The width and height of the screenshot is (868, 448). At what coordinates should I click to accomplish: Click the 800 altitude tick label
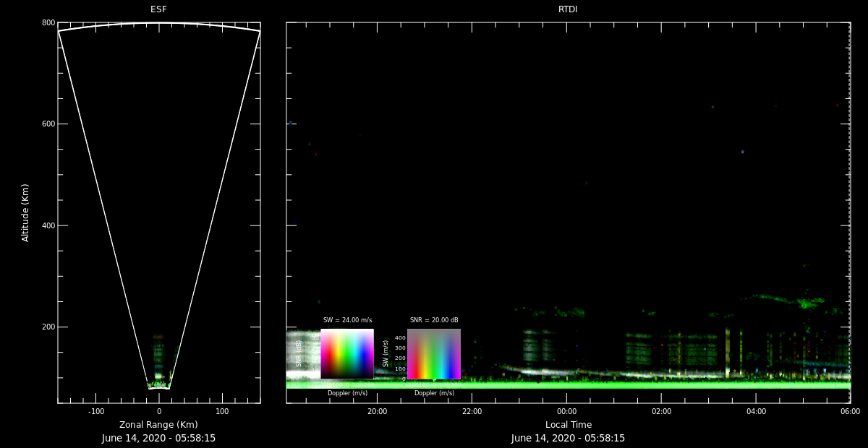tap(48, 23)
